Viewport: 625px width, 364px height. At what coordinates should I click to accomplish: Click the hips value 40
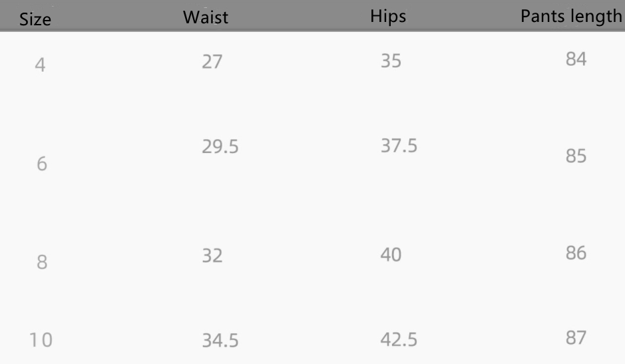click(x=391, y=255)
